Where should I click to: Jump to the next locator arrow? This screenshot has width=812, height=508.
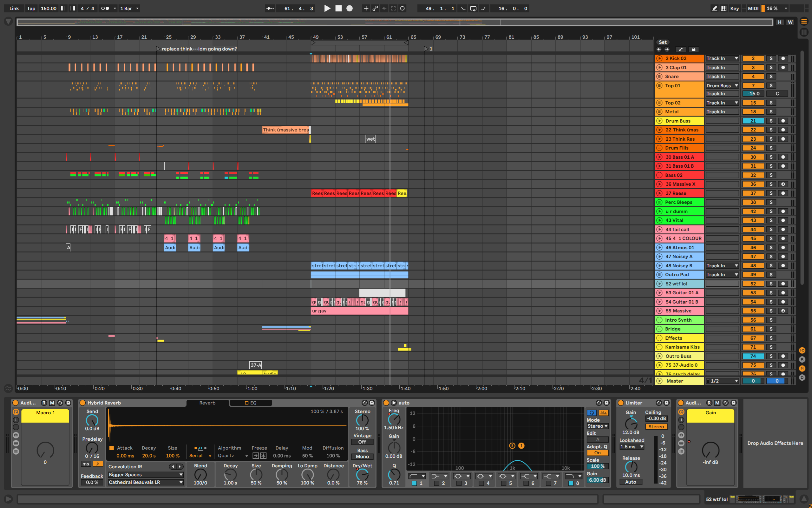pos(667,50)
